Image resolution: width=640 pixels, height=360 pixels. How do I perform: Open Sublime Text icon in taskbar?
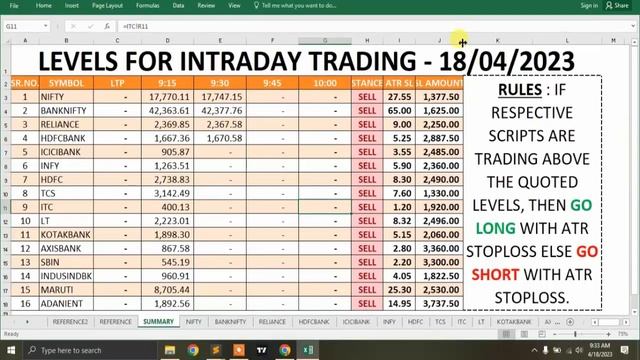pyautogui.click(x=216, y=350)
